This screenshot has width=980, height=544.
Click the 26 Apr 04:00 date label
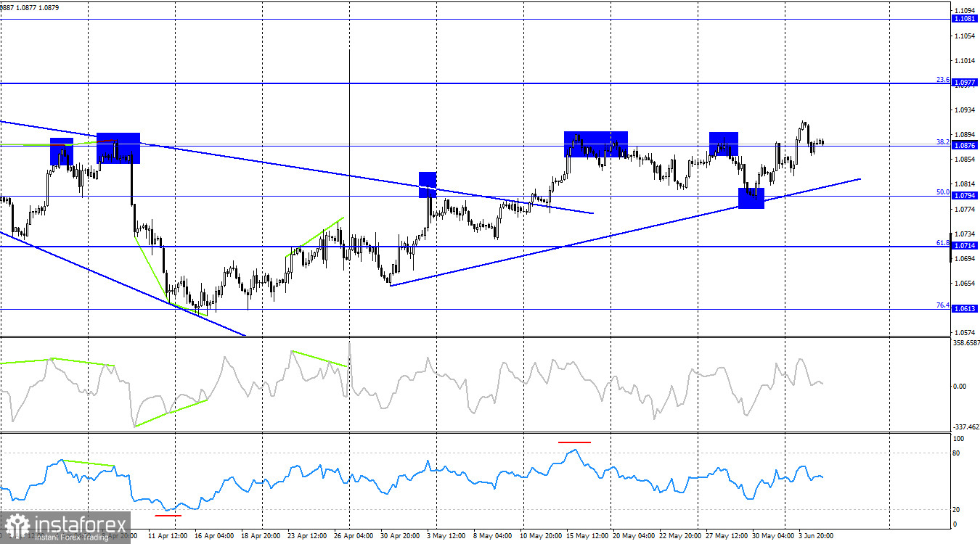[354, 536]
